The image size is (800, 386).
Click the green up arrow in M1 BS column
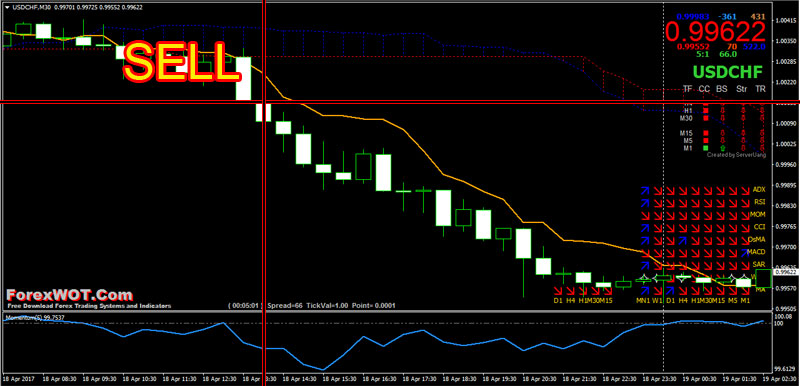(x=722, y=148)
